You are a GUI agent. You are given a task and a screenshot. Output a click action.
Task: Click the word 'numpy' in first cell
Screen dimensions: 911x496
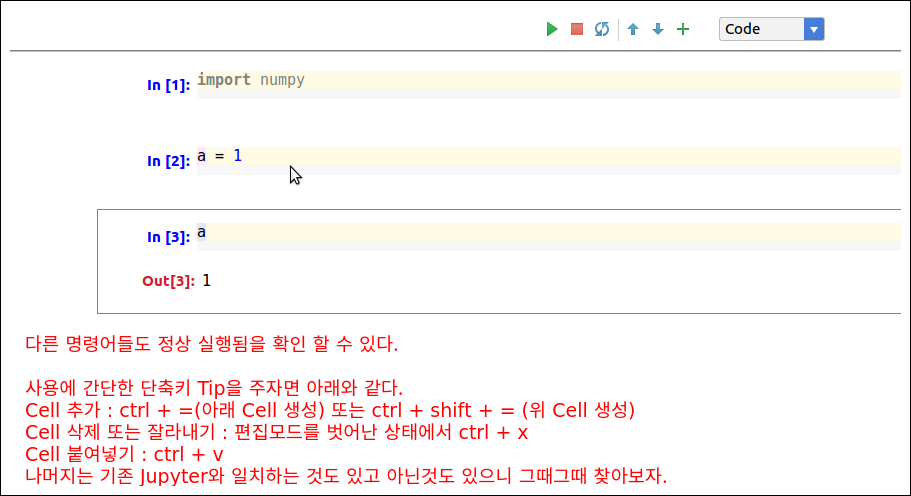click(282, 80)
